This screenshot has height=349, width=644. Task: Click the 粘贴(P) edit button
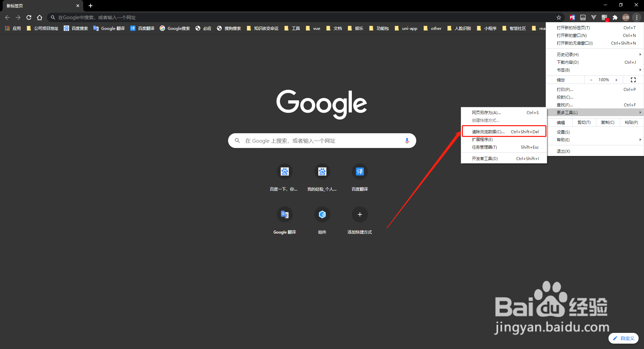(x=631, y=122)
